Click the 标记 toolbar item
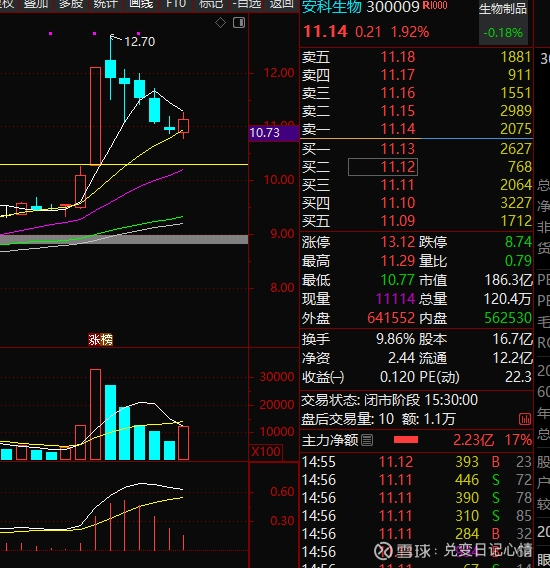 [211, 4]
